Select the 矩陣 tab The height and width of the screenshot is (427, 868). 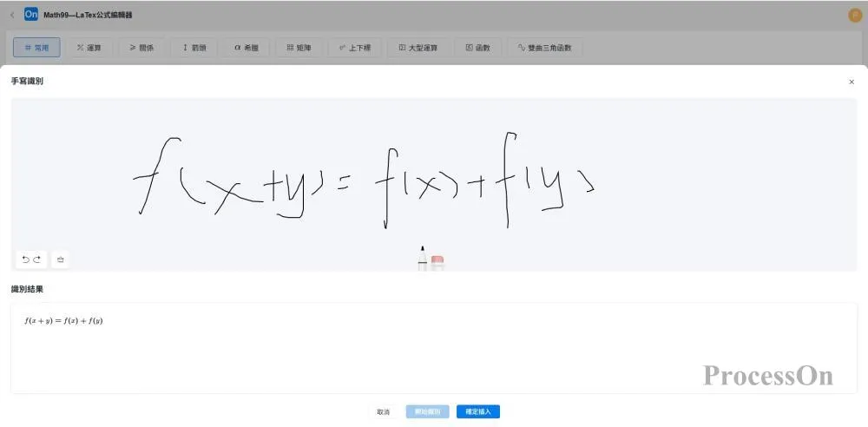point(299,48)
